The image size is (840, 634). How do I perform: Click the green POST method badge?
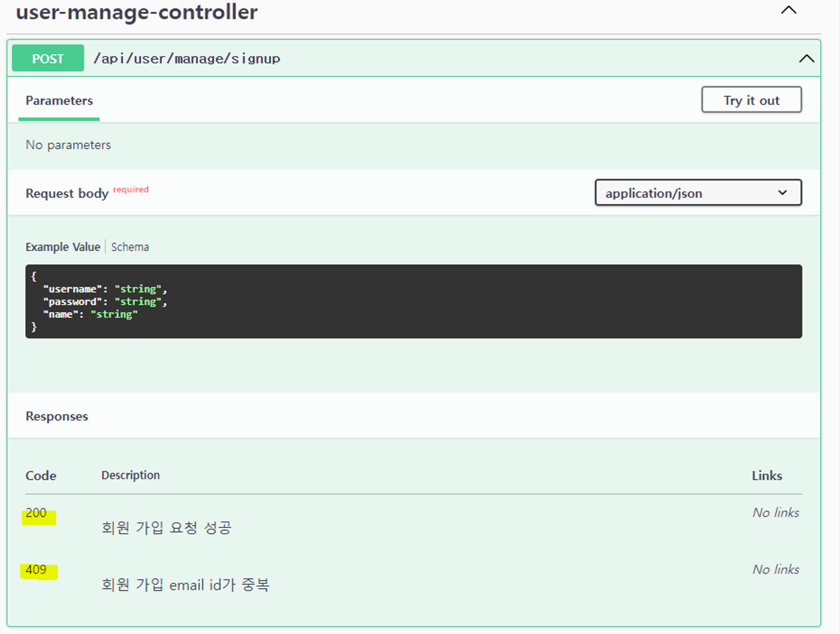(x=48, y=58)
